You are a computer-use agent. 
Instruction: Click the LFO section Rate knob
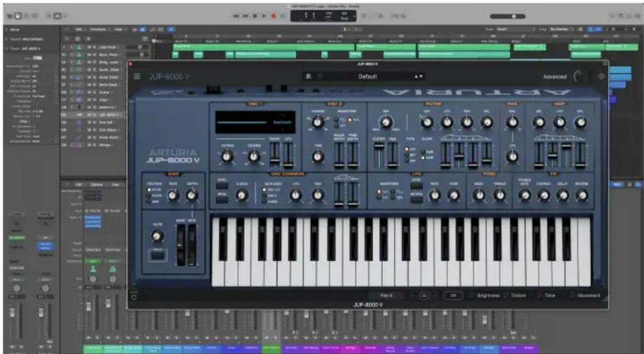coord(434,196)
